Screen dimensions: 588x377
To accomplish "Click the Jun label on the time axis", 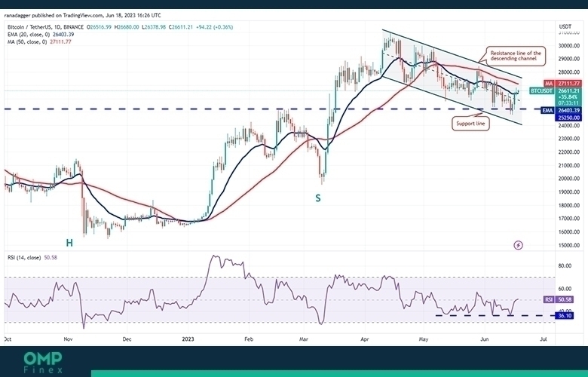I will (485, 339).
